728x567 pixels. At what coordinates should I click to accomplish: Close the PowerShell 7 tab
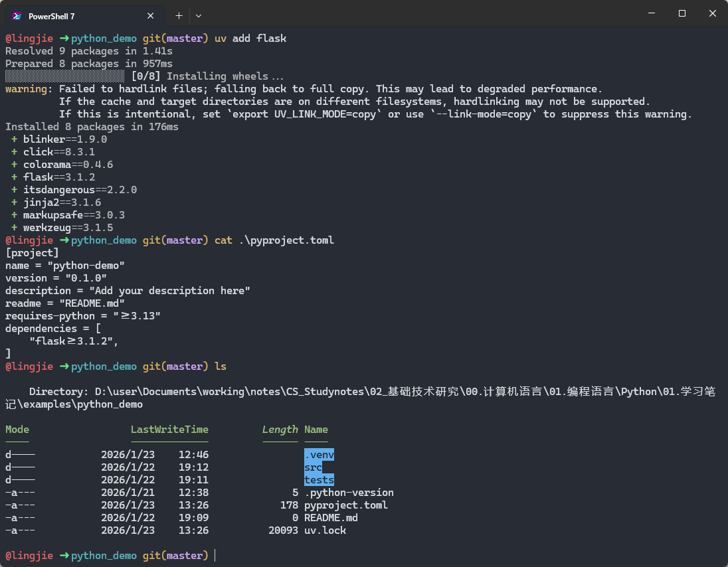[x=150, y=16]
